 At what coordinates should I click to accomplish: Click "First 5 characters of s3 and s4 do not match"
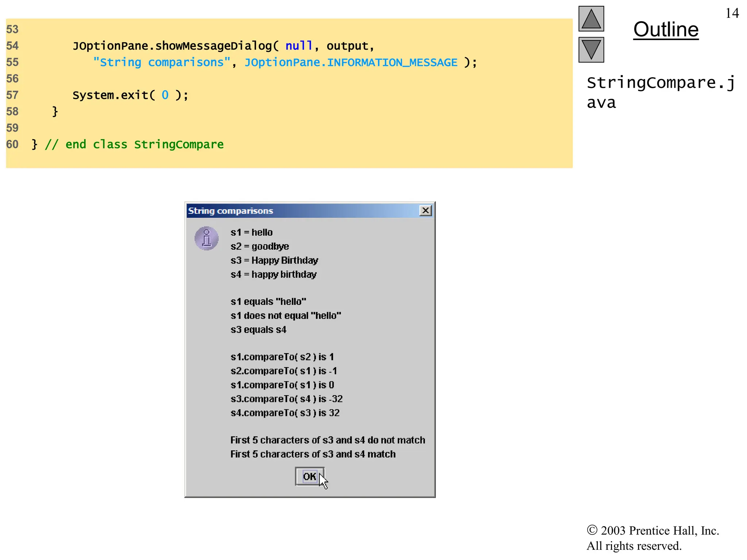pyautogui.click(x=328, y=440)
